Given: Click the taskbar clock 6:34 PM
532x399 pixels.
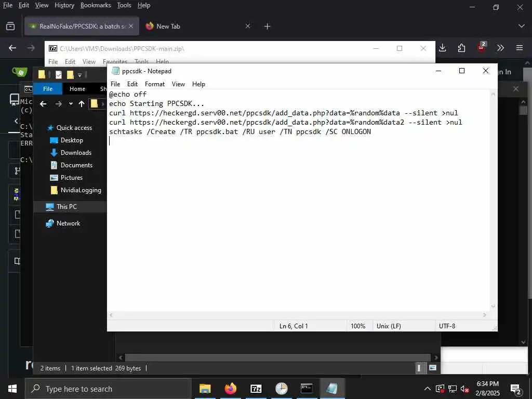Looking at the screenshot, I should coord(487,384).
